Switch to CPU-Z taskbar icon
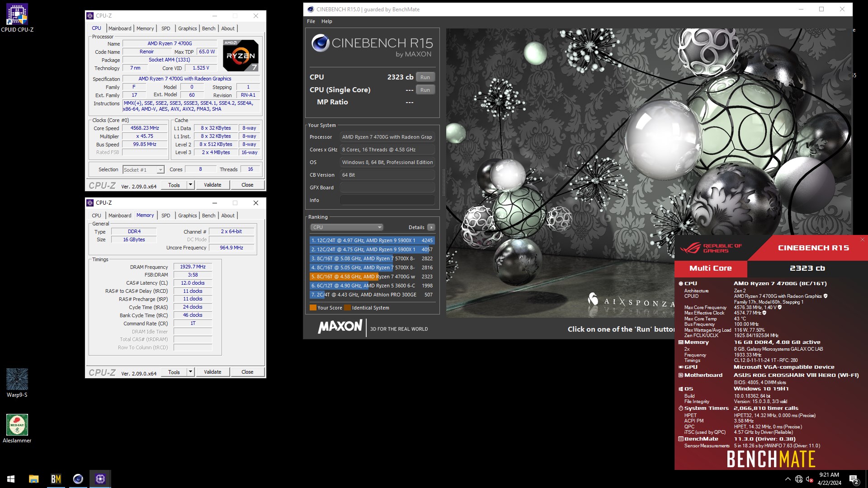 pyautogui.click(x=100, y=479)
